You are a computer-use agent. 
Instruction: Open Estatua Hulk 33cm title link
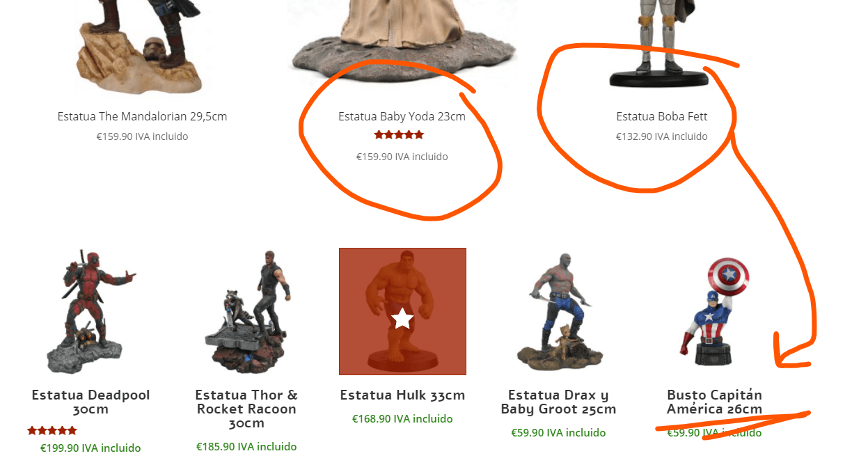tap(402, 395)
